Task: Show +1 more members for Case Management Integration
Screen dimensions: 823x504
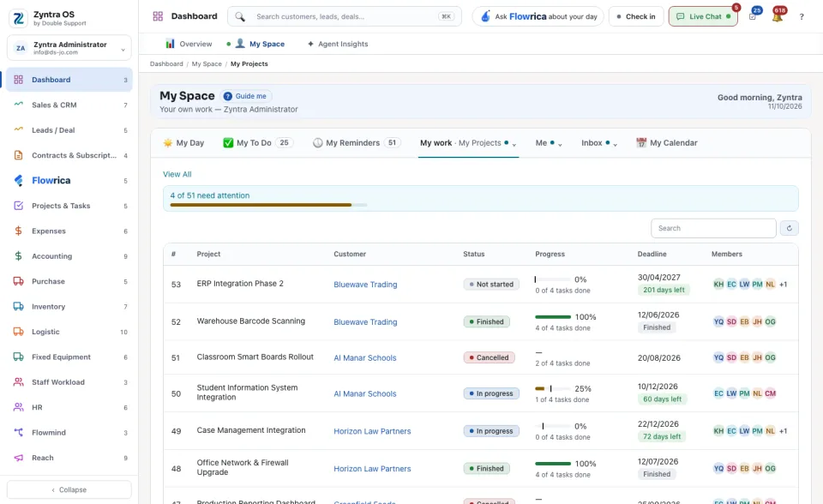Action: pos(783,431)
